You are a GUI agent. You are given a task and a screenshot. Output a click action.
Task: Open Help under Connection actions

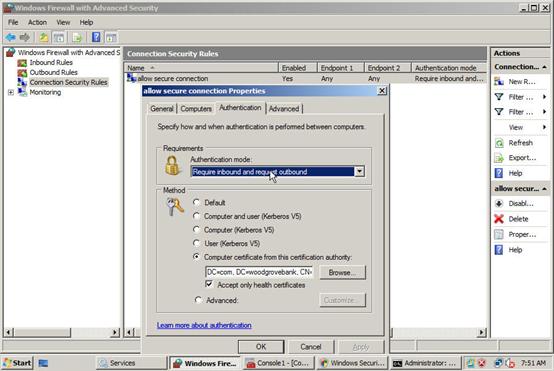tap(515, 173)
